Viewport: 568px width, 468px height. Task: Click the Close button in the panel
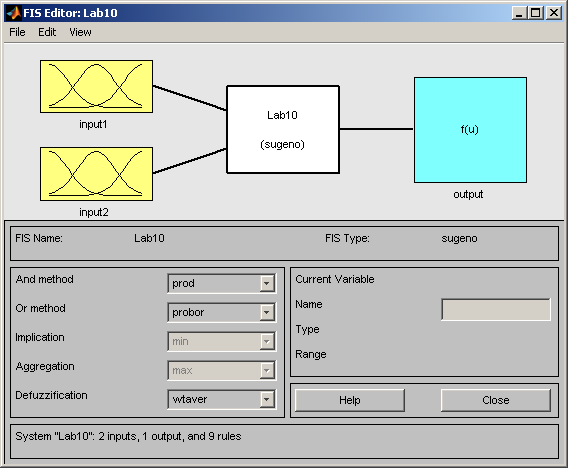pos(496,400)
